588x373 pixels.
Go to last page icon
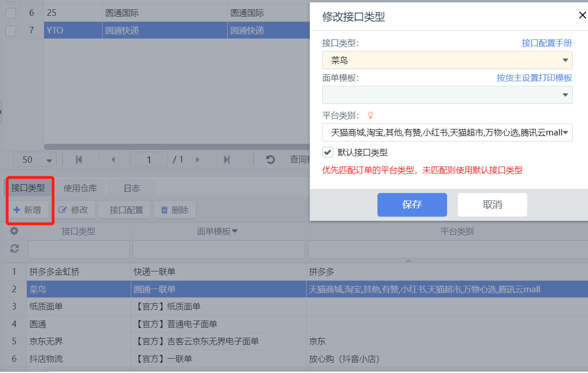[227, 160]
